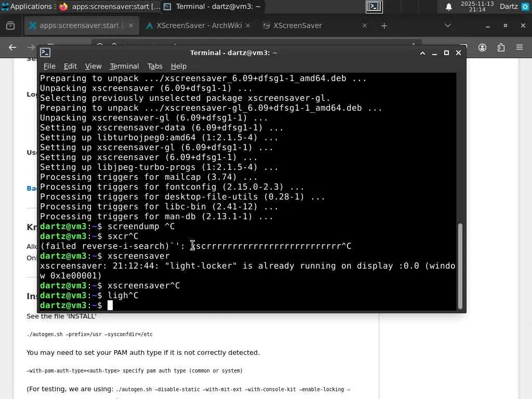
Task: Open the Help menu in Terminal
Action: pos(179,66)
